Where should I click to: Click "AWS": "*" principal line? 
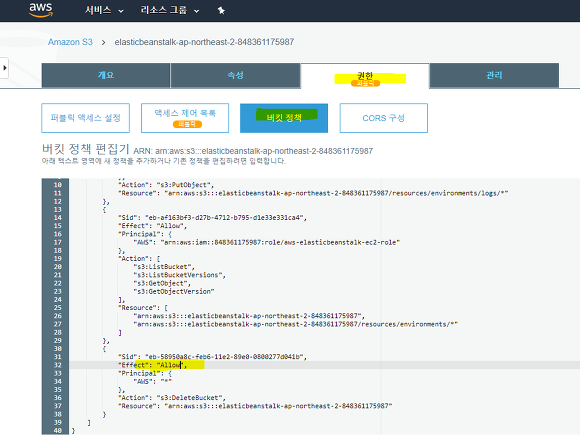click(152, 381)
